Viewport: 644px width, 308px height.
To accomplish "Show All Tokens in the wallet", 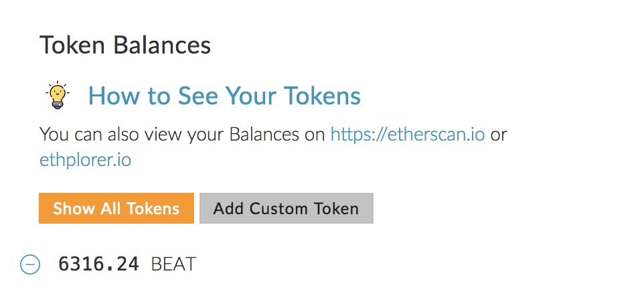I will (x=116, y=208).
